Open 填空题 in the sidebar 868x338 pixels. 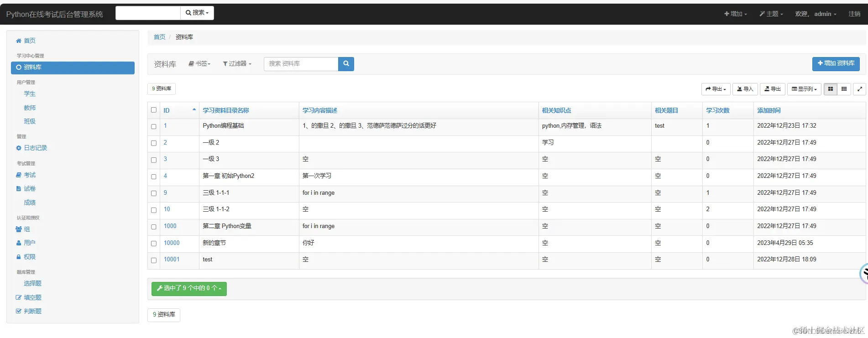tap(29, 297)
